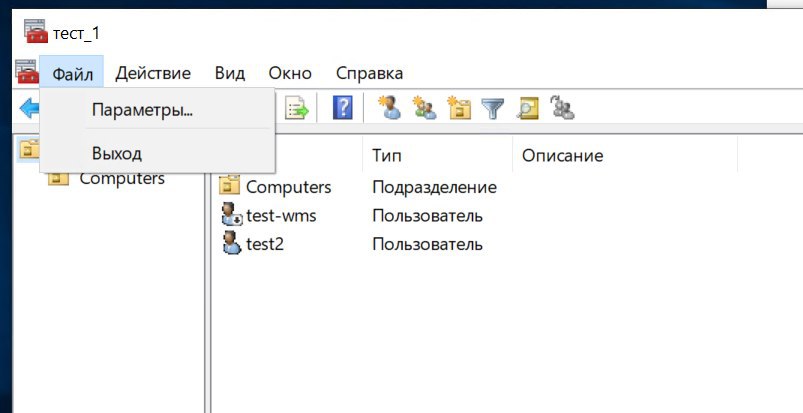
Task: Select the test-wms list entry
Action: [281, 216]
